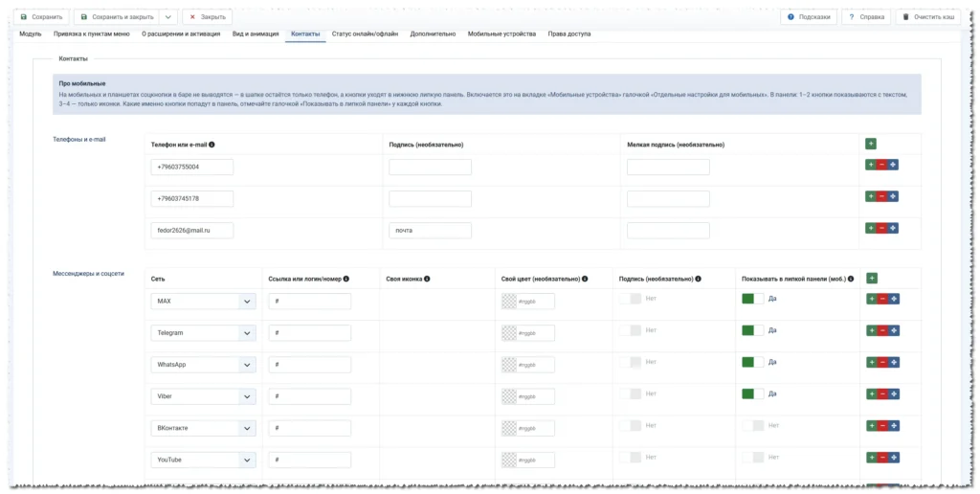Click info icon next to Телефон или e-mail
The width and height of the screenshot is (980, 494).
point(212,145)
